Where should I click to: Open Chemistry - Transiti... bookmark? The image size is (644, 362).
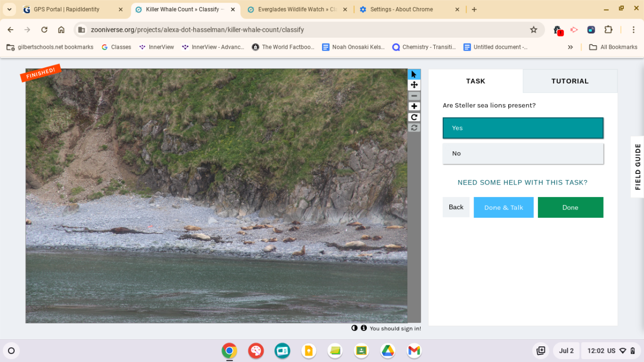coord(424,47)
